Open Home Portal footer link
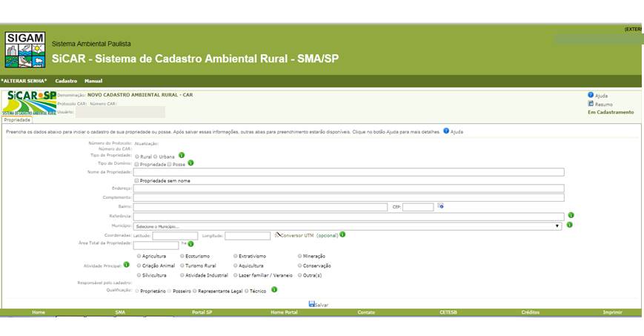This screenshot has width=644, height=336. 284,312
